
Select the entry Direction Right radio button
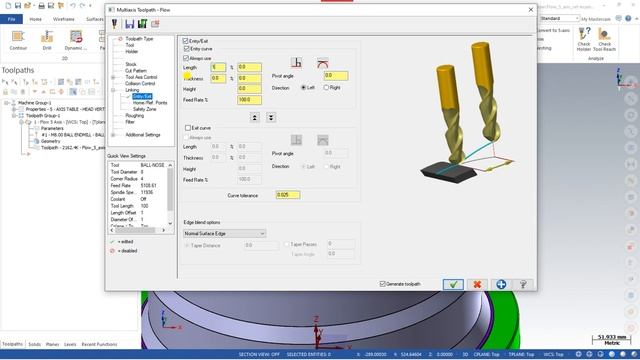click(x=326, y=87)
